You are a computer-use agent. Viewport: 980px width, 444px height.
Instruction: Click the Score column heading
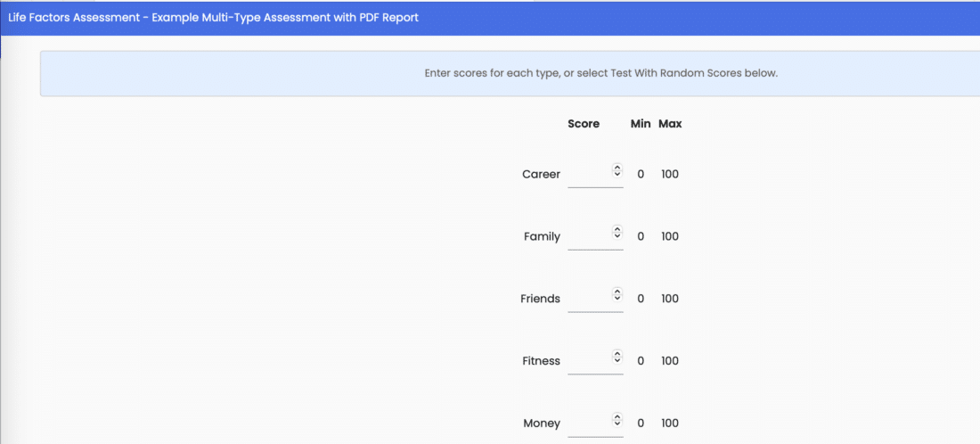pyautogui.click(x=584, y=124)
